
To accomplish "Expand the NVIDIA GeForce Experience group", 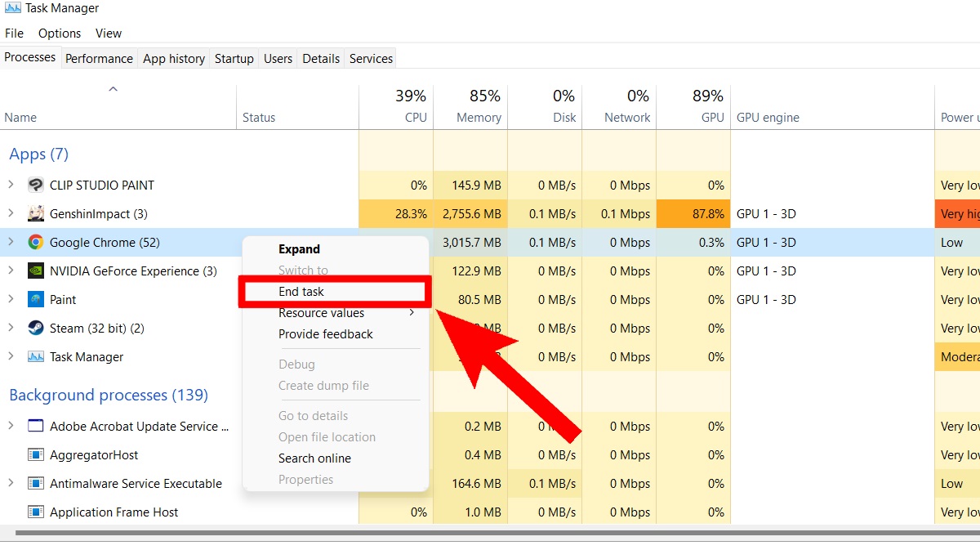I will [11, 271].
